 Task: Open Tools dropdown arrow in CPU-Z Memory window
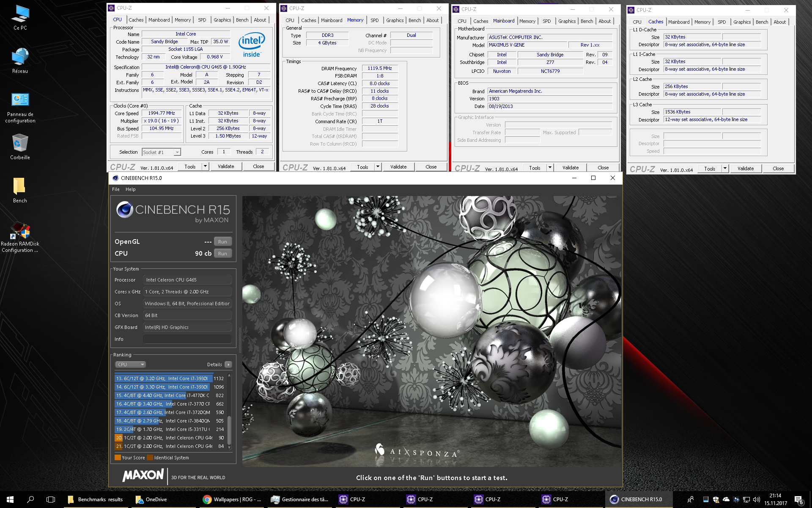click(378, 167)
